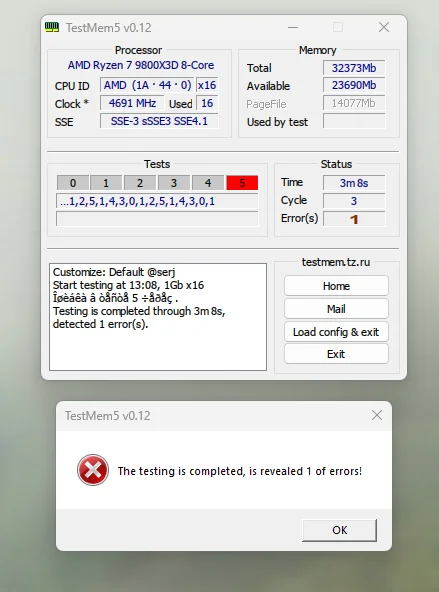Click the garbled log line ending 5 ÷åðåç

(116, 298)
